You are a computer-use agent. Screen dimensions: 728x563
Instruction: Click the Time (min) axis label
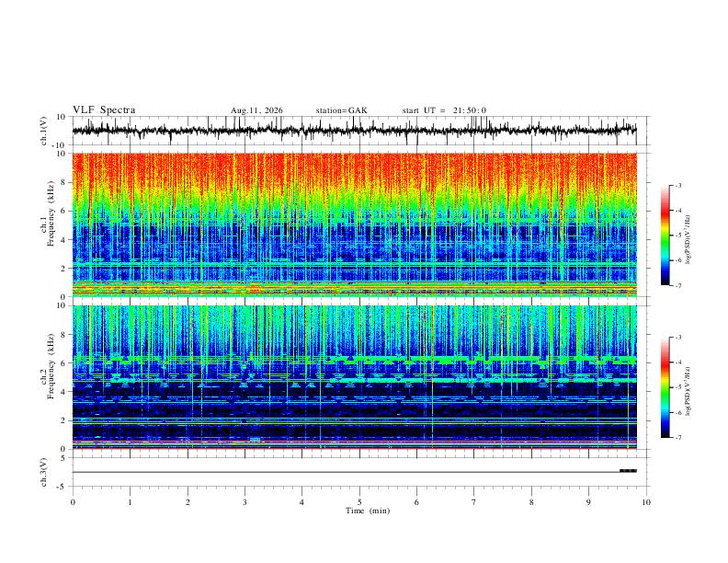[368, 511]
